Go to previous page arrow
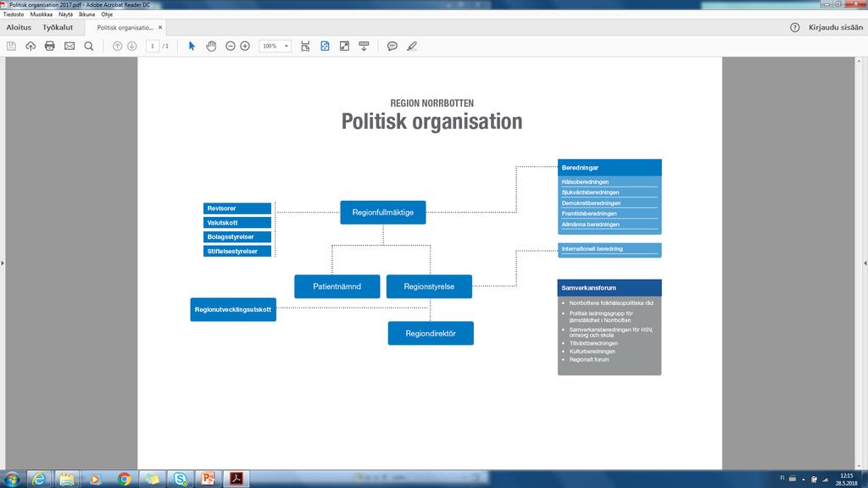This screenshot has width=868, height=488. pos(117,47)
